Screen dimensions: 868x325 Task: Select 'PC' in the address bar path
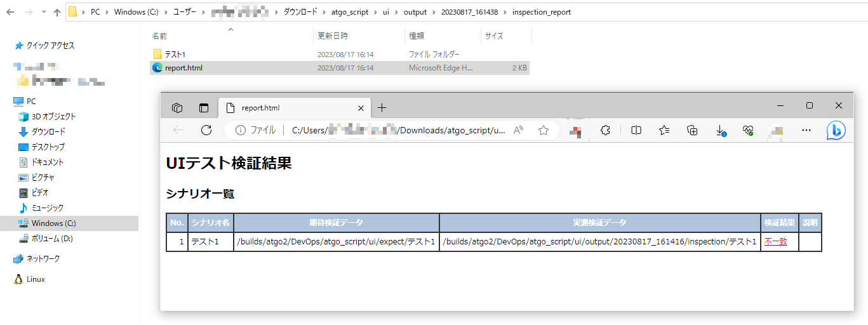click(x=96, y=12)
